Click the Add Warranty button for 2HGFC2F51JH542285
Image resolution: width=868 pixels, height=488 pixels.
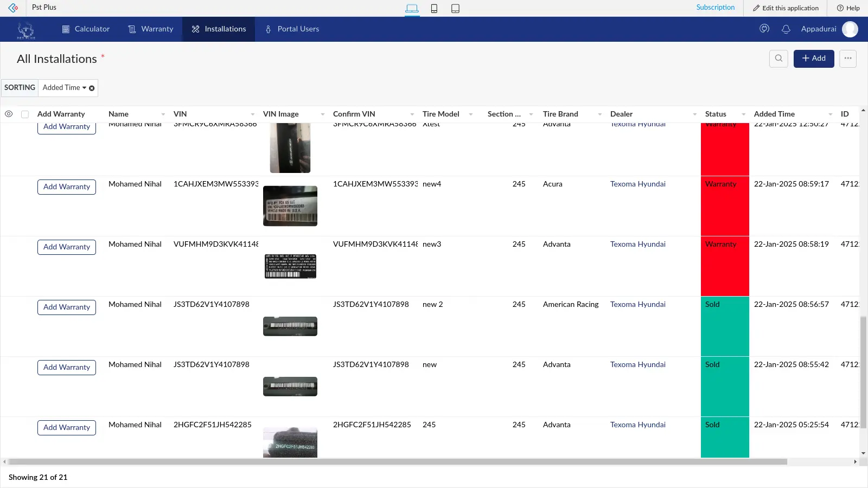[x=66, y=427]
